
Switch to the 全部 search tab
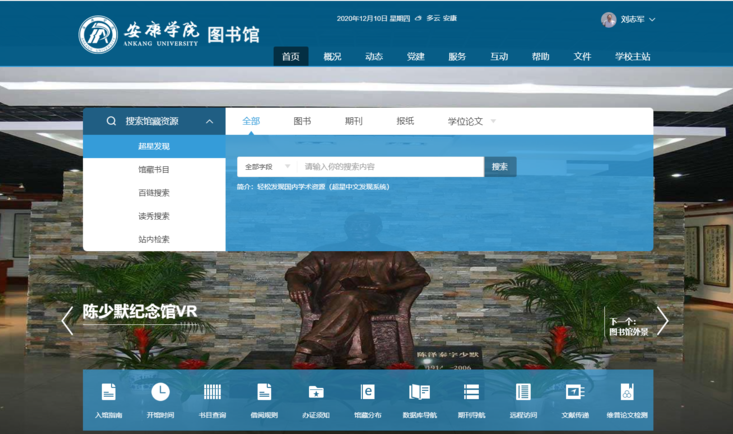[x=251, y=121]
